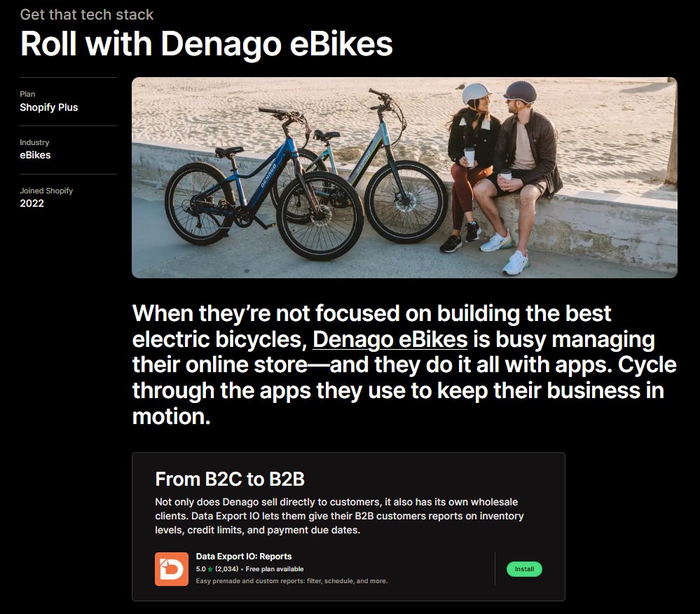The width and height of the screenshot is (700, 614).
Task: Click the 'From B2C to B2B' heading
Action: click(230, 479)
